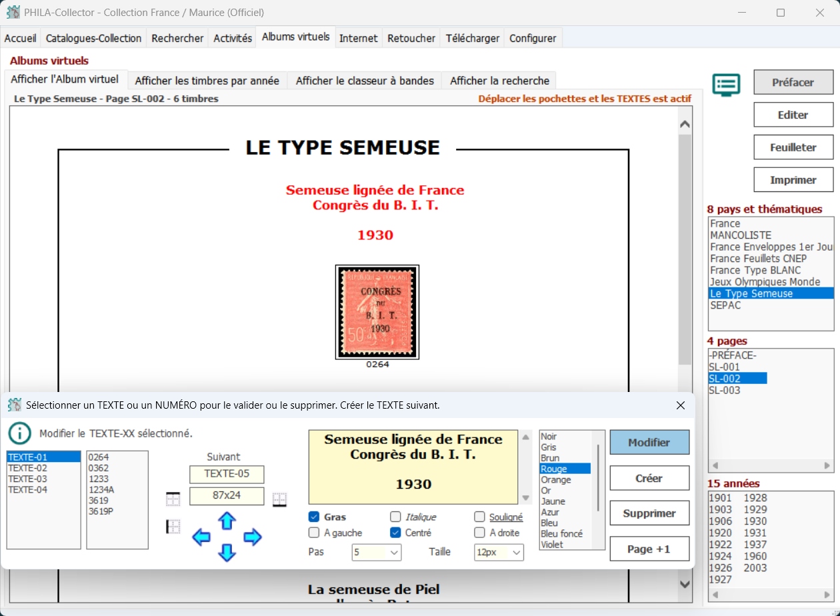This screenshot has height=616, width=840.
Task: Click the align-to-bottom-edge grid icon
Action: tap(279, 499)
